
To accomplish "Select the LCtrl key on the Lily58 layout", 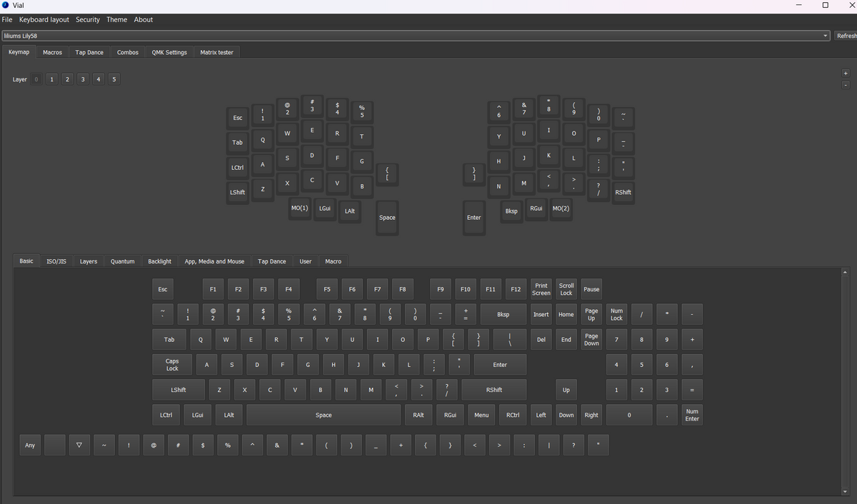I will (238, 168).
